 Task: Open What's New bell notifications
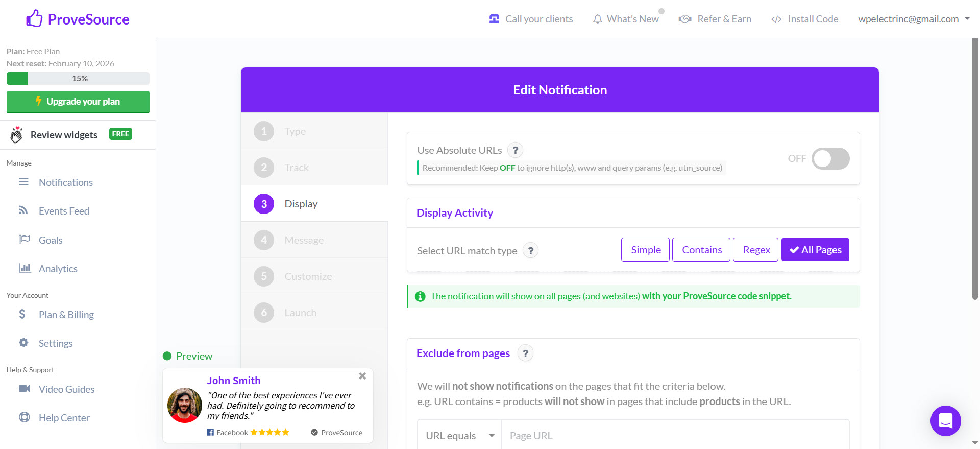point(626,19)
